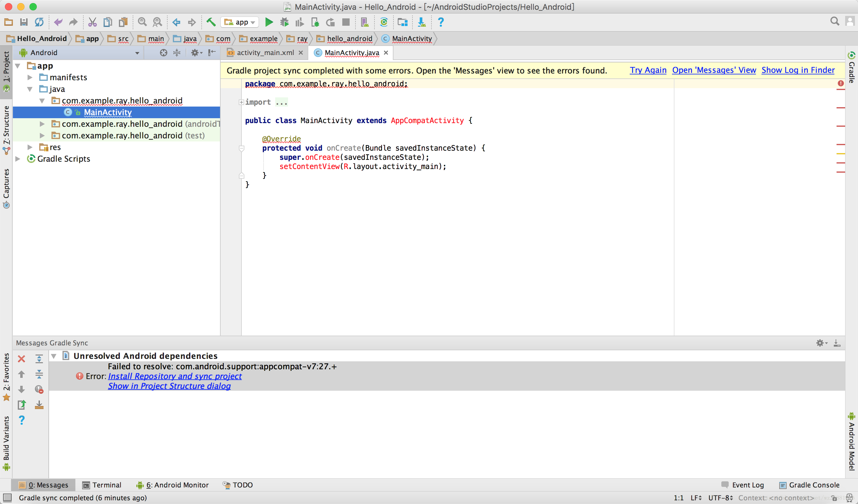Click Sync Project with Gradle Files icon
The height and width of the screenshot is (504, 858).
pos(384,22)
